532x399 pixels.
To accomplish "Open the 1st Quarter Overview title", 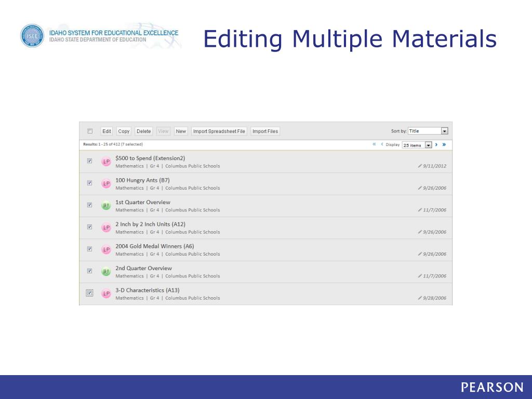I will point(143,202).
